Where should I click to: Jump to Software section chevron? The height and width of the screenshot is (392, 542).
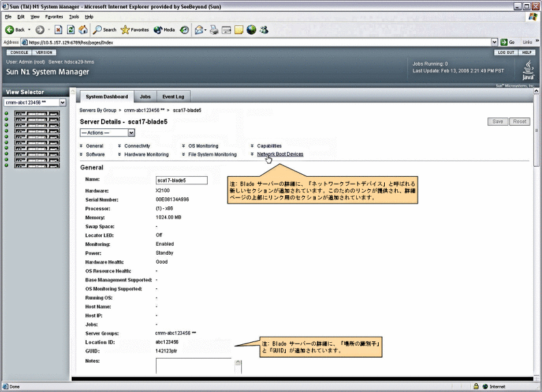81,154
